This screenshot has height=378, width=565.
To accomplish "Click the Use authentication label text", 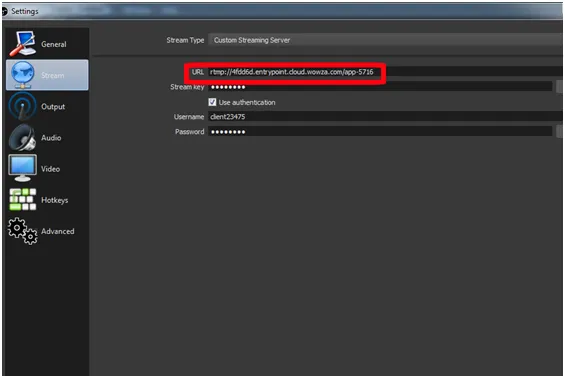I will pos(247,102).
